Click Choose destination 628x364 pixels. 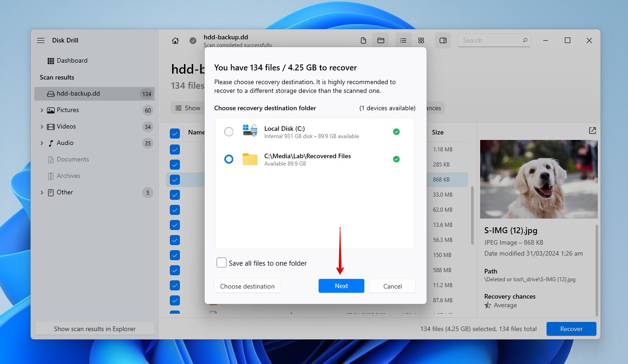click(247, 286)
